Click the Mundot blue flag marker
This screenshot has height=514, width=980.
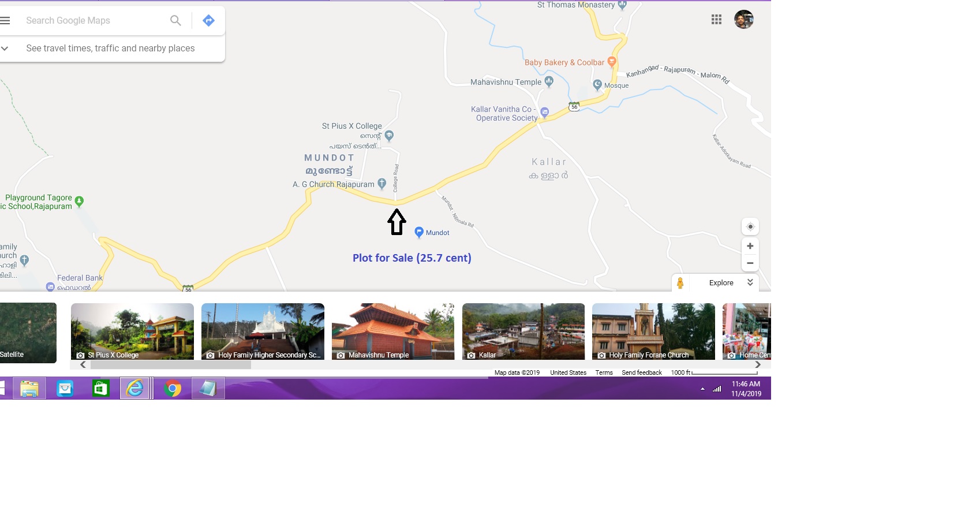[x=419, y=232]
